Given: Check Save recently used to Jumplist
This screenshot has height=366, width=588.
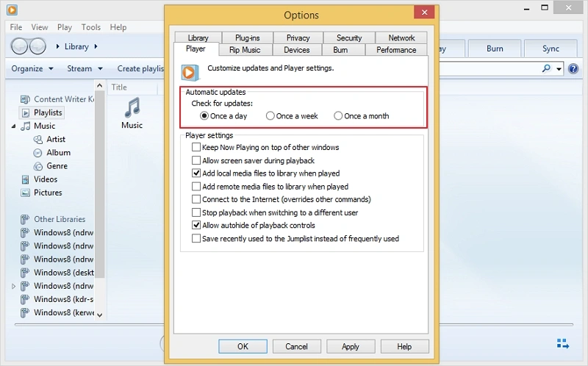Looking at the screenshot, I should pos(196,239).
